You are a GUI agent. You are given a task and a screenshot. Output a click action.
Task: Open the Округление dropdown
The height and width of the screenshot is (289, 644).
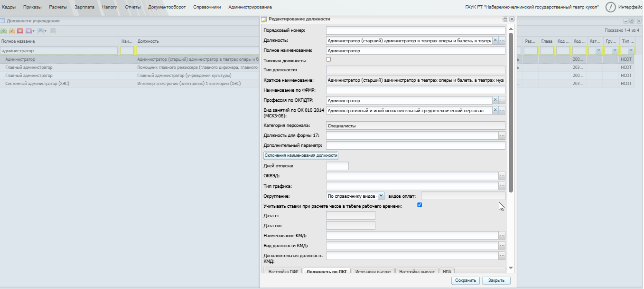tap(381, 196)
